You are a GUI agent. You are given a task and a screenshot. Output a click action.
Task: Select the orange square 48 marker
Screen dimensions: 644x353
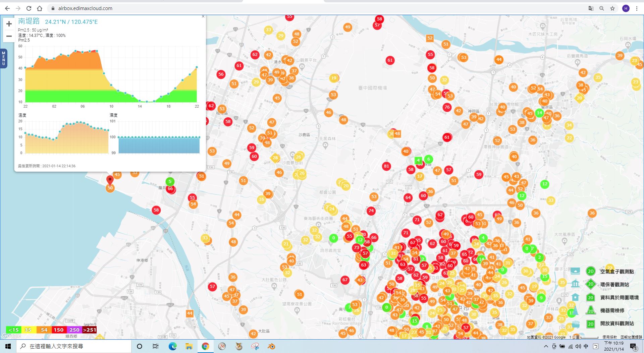397,133
